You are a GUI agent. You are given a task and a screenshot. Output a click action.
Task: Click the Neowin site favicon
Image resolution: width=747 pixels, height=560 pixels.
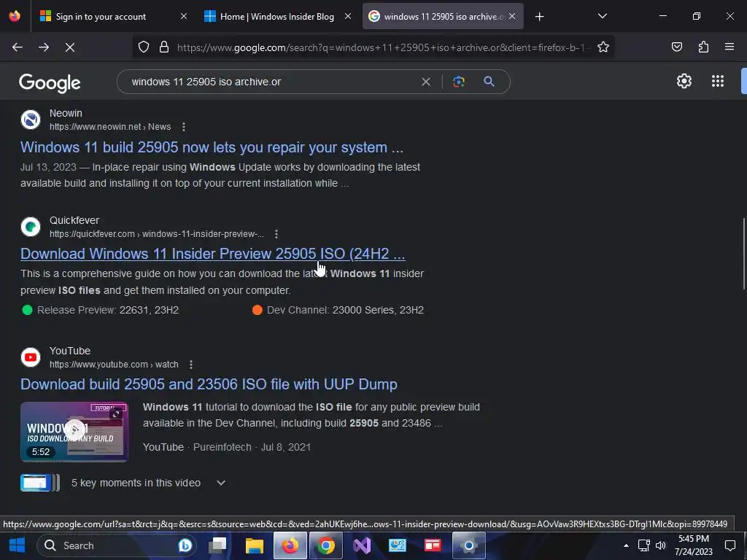[31, 120]
